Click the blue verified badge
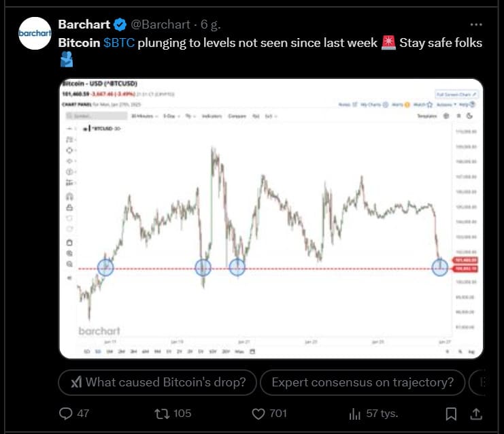504x434 pixels. 120,24
